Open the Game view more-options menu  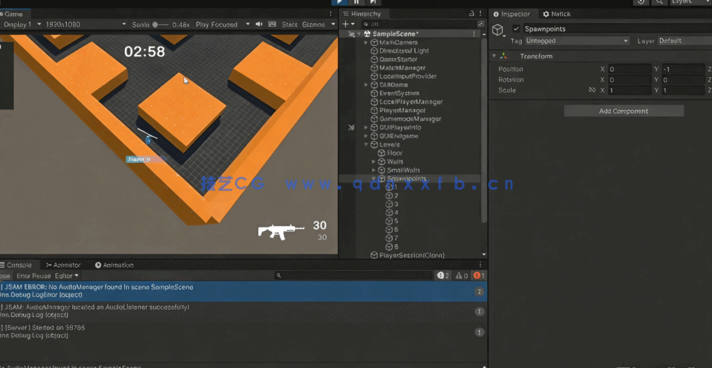[331, 14]
